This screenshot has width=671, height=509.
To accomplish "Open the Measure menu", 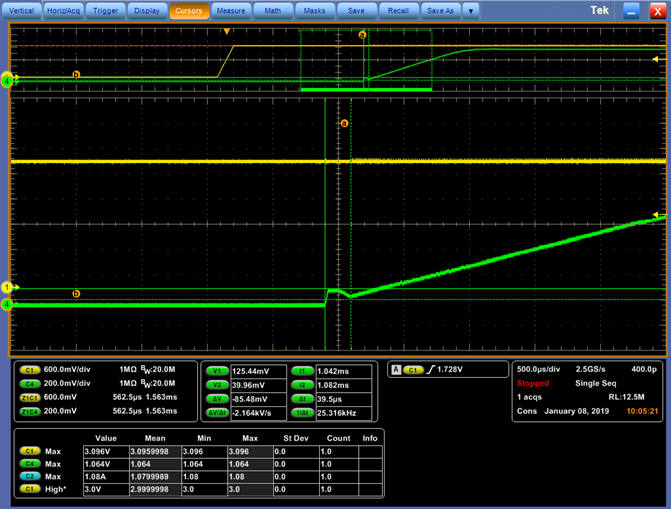I will pos(231,11).
